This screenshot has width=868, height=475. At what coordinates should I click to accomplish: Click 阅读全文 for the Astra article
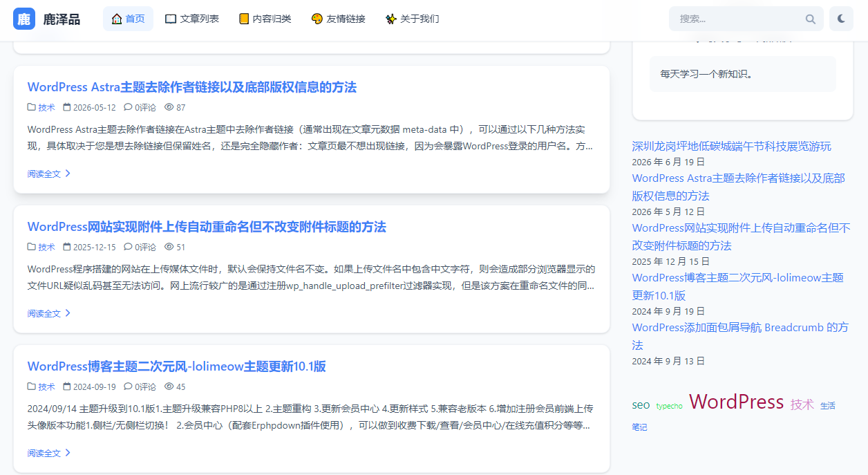coord(44,174)
